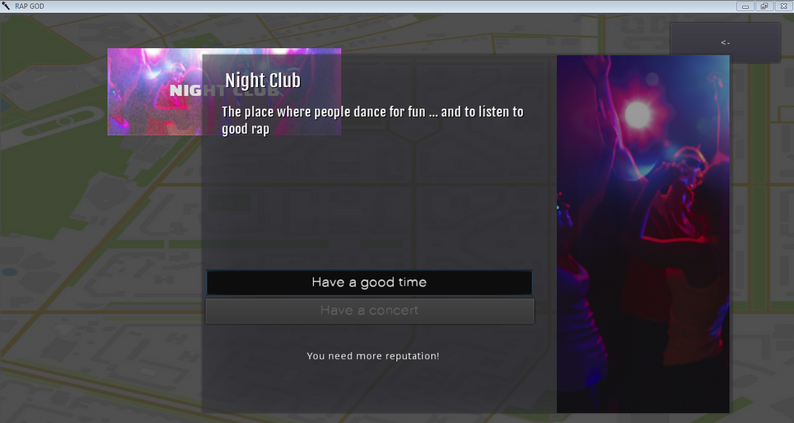794x423 pixels.
Task: Click the "You need more reputation!" message
Action: click(373, 356)
